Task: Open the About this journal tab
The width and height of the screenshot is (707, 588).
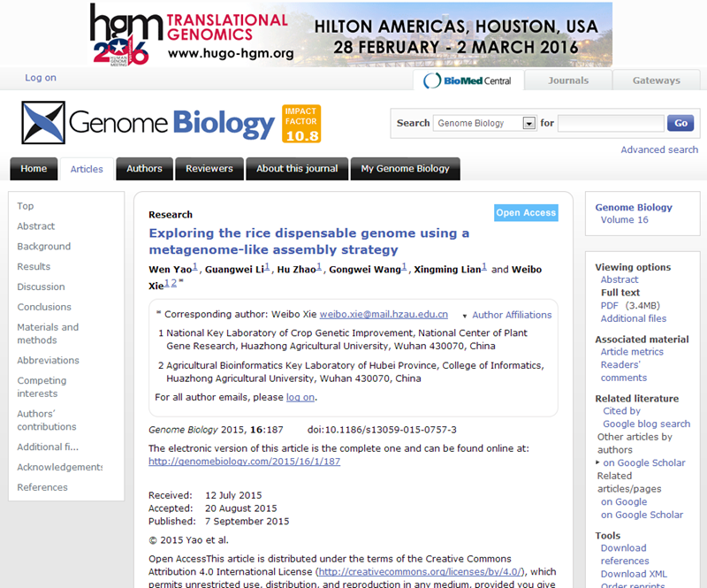Action: (295, 169)
